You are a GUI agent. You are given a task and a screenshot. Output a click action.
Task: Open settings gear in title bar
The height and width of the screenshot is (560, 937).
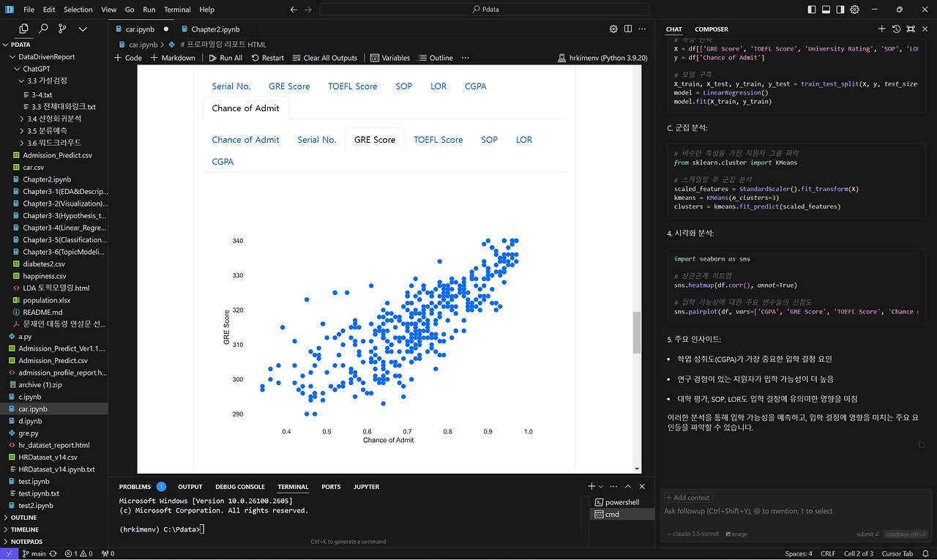tap(855, 10)
